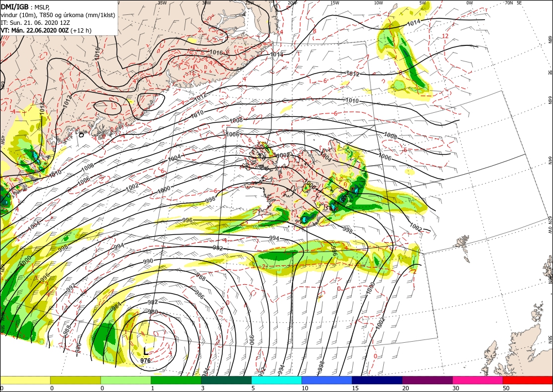553x392 pixels.
Task: Select the dark teal-green legend segment
Action: [x=226, y=380]
